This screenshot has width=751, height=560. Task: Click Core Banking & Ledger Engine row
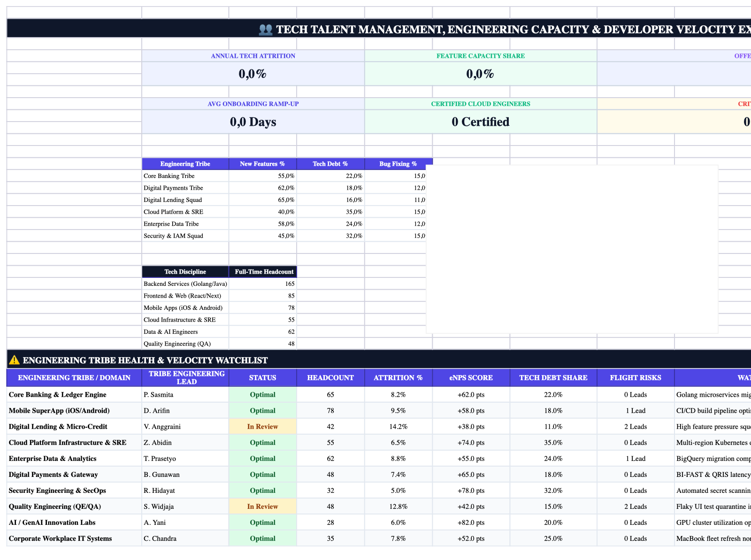(x=379, y=395)
